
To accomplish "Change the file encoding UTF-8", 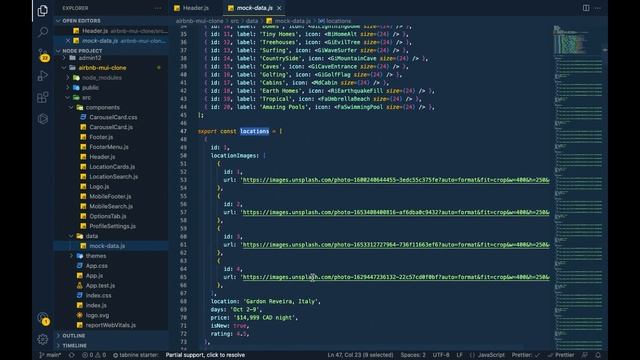I will (441, 355).
